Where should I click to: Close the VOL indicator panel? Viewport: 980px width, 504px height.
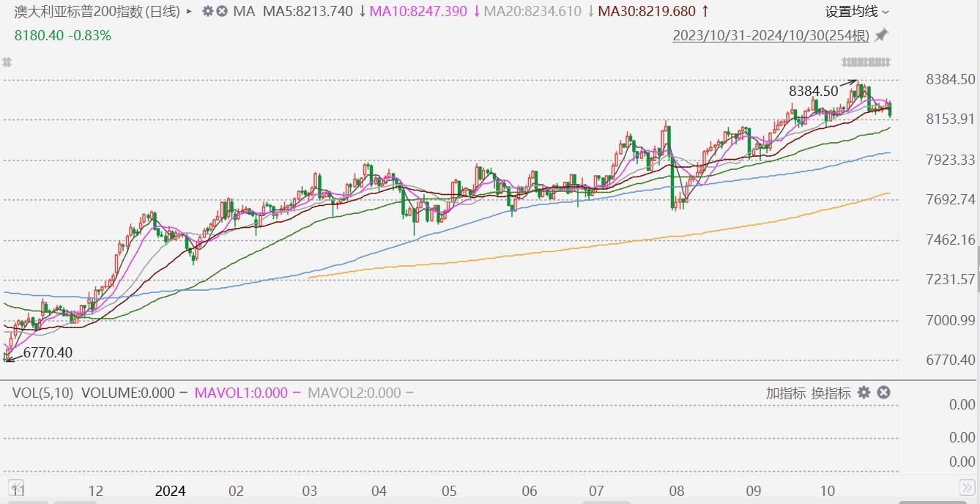[883, 393]
